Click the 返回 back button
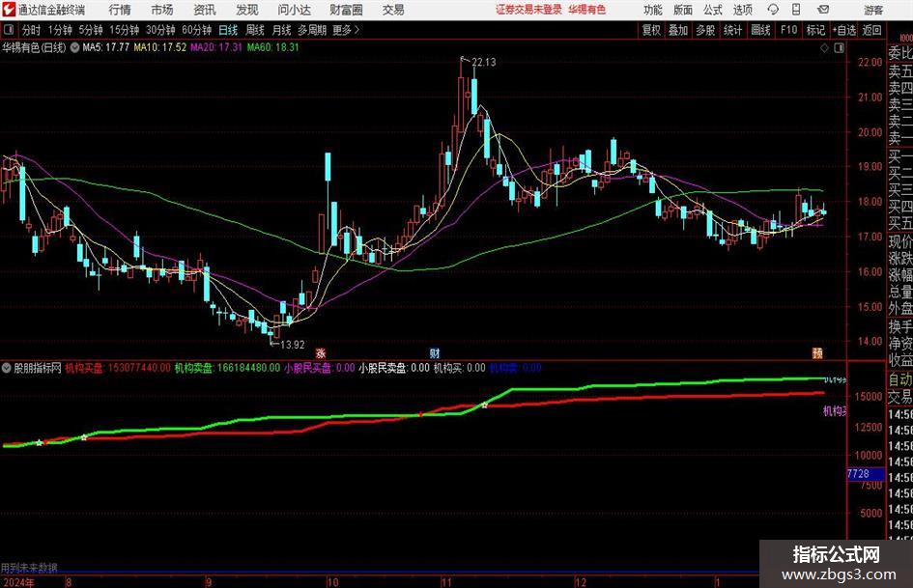Image resolution: width=913 pixels, height=588 pixels. (871, 30)
